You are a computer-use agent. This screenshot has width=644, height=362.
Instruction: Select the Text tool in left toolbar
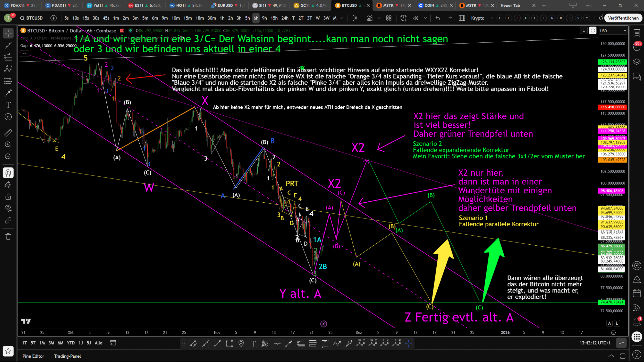(8, 105)
